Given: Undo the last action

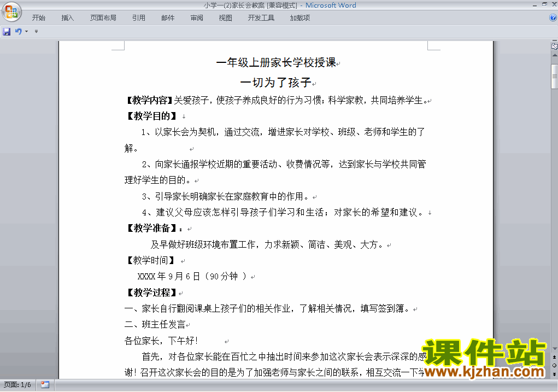Looking at the screenshot, I should click(18, 31).
